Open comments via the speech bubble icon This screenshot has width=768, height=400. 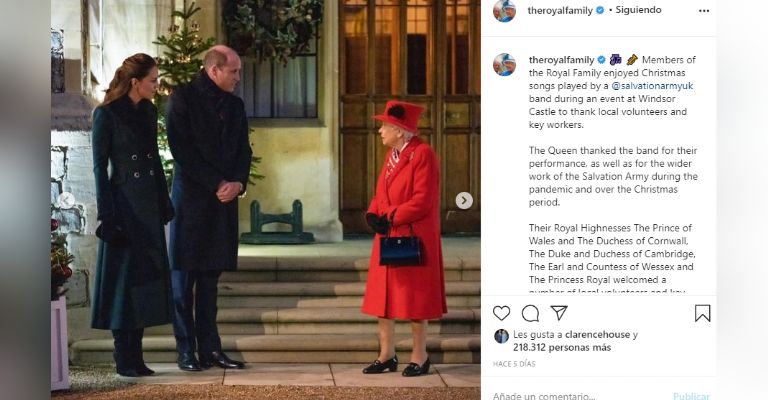[x=530, y=313]
